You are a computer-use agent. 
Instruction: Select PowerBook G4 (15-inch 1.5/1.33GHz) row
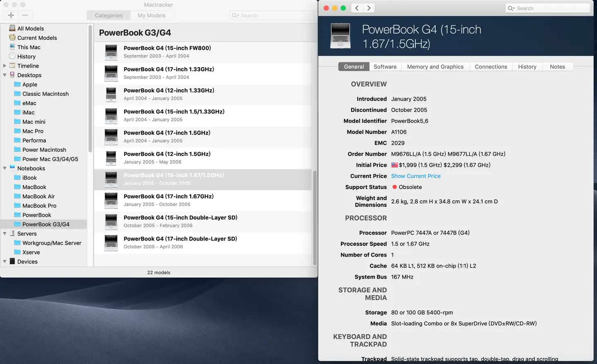pyautogui.click(x=203, y=116)
